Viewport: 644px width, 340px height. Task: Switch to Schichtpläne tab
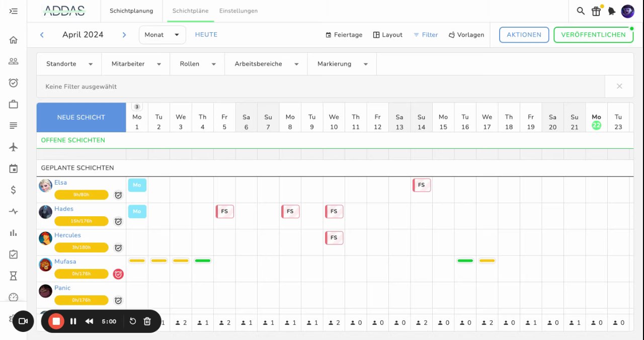[x=191, y=11]
